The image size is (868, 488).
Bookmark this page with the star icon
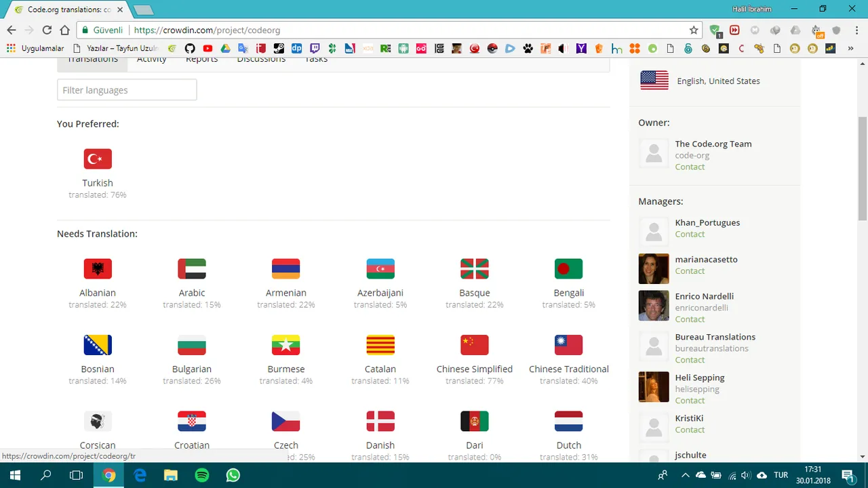point(694,30)
